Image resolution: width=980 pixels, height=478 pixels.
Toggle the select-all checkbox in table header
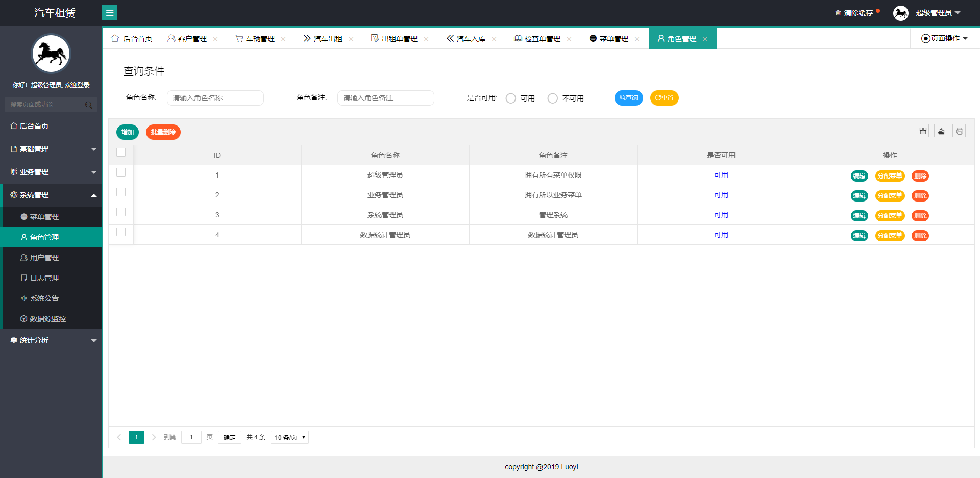pos(121,152)
